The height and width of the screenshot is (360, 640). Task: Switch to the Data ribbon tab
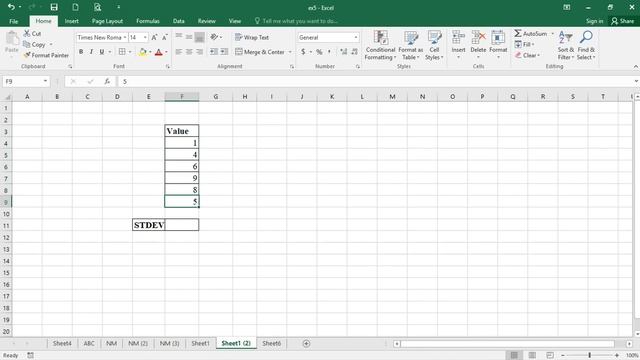click(179, 21)
